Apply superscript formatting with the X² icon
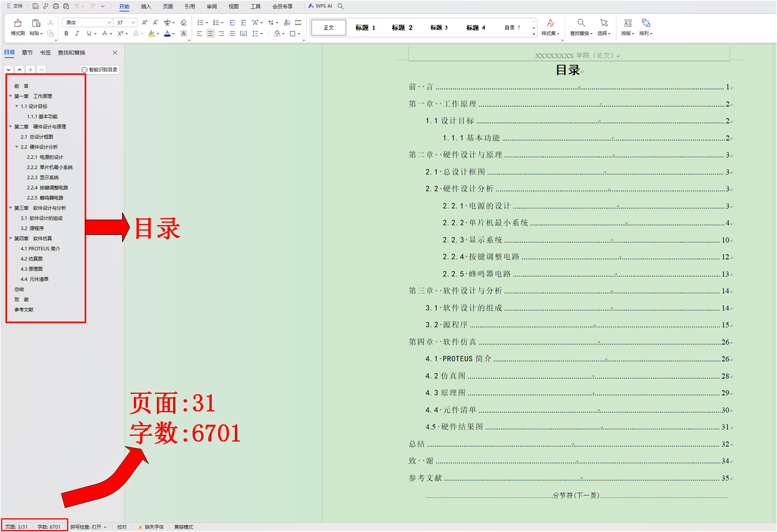 pos(120,34)
